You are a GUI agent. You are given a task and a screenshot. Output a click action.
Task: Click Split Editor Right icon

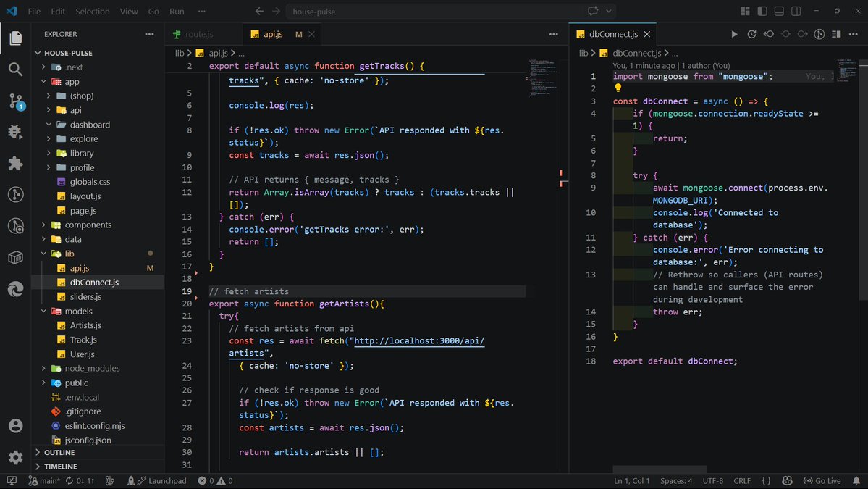point(838,34)
